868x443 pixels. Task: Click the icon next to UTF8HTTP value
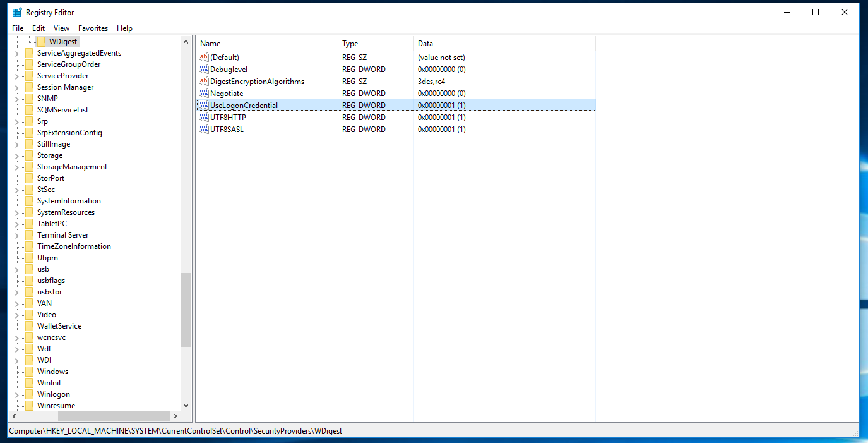tap(203, 118)
